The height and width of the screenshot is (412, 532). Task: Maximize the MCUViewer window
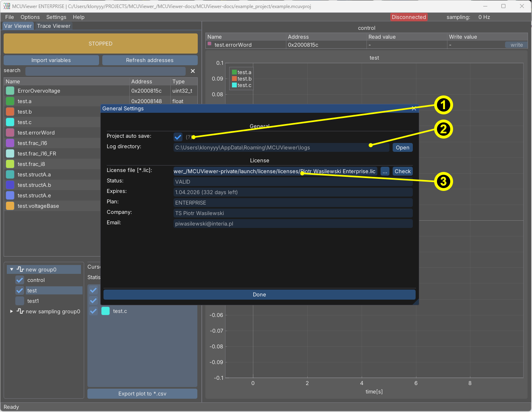[503, 6]
